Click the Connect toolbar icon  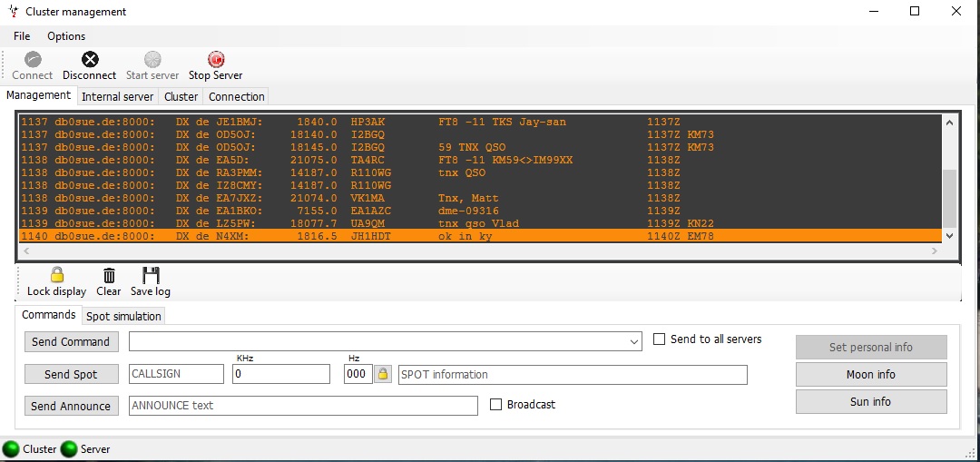33,60
